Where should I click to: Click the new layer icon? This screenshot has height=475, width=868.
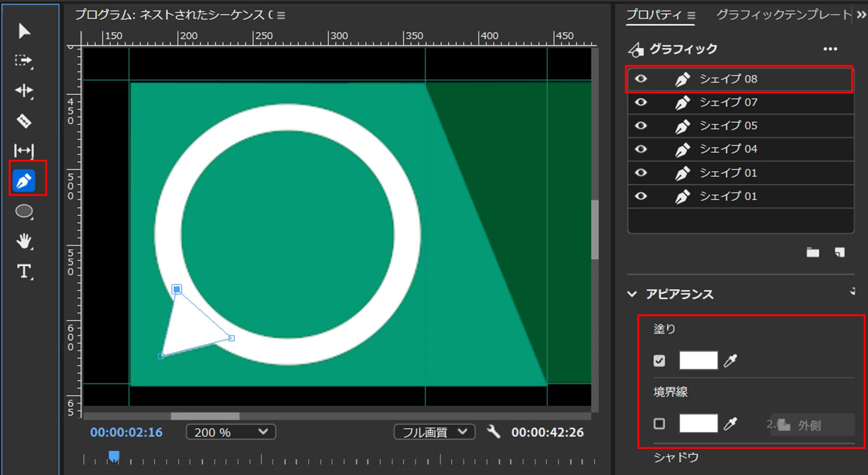click(x=840, y=252)
